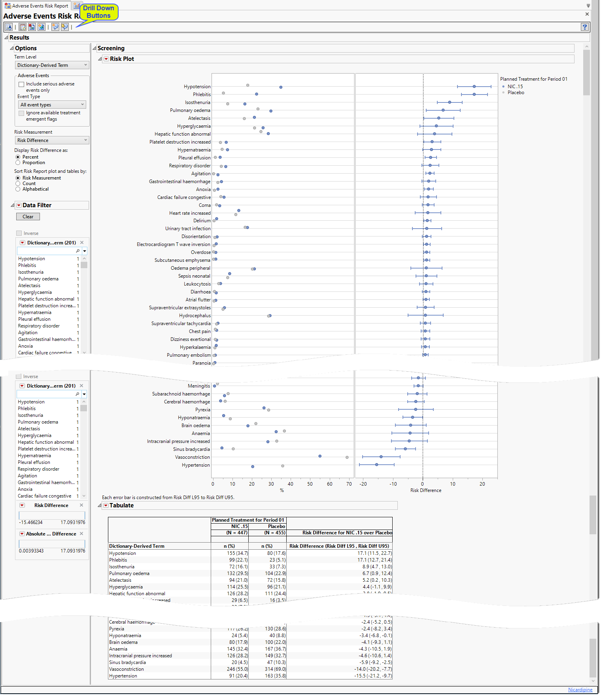Open the All event types dropdown

[52, 105]
